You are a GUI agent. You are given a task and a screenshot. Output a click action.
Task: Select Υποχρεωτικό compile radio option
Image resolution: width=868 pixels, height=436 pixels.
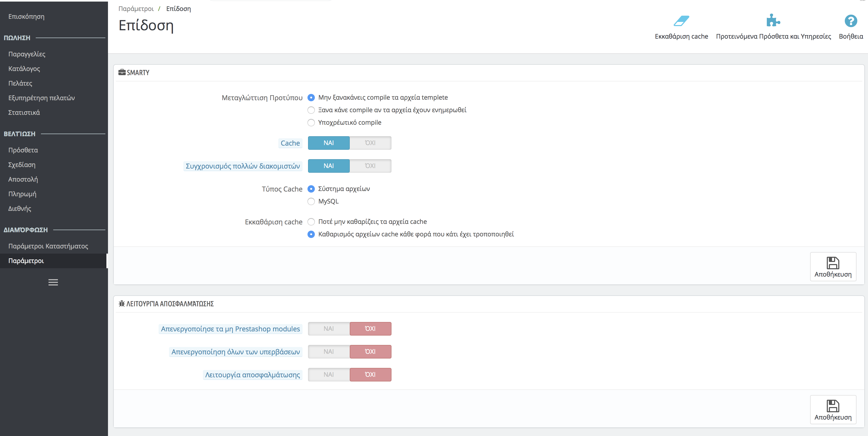point(311,123)
